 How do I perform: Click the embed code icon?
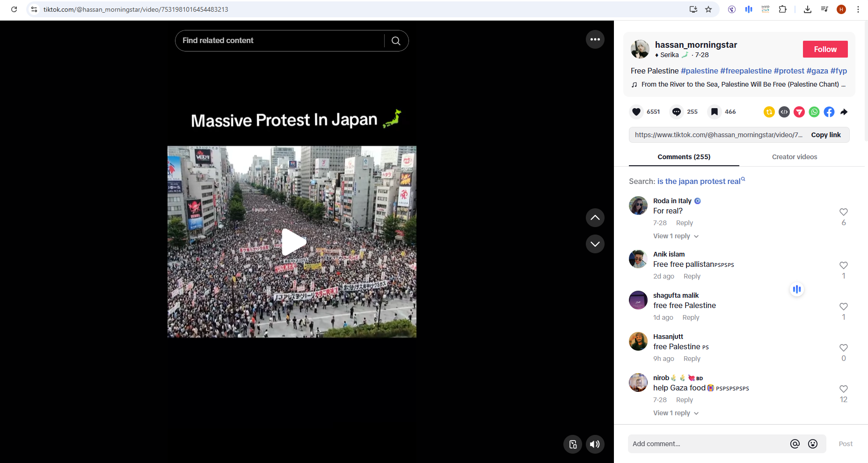pyautogui.click(x=784, y=112)
